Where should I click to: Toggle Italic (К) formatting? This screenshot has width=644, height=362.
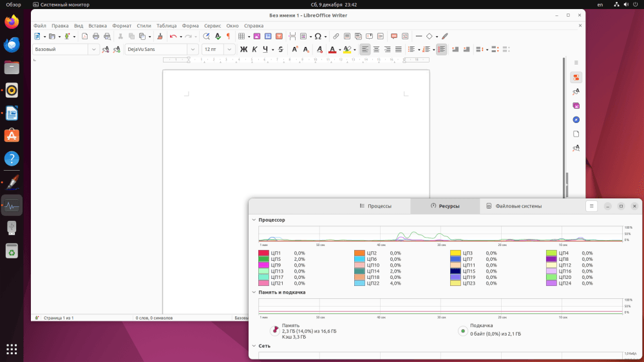[x=254, y=50]
